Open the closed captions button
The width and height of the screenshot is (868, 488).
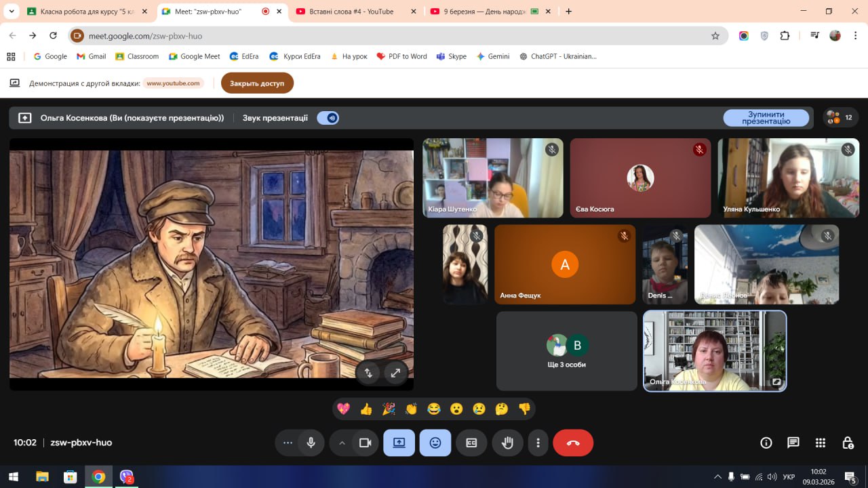click(471, 443)
